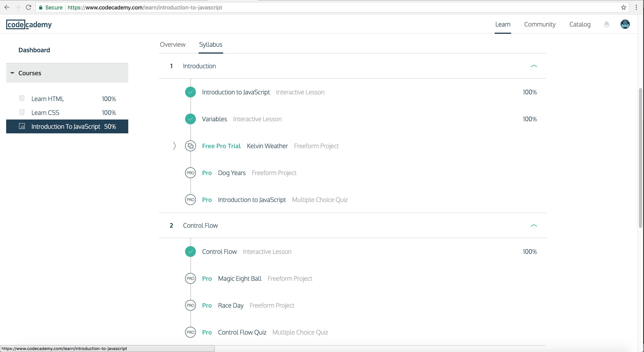Image resolution: width=644 pixels, height=352 pixels.
Task: Open Introduction to JavaScript multiple choice quiz
Action: pyautogui.click(x=252, y=200)
